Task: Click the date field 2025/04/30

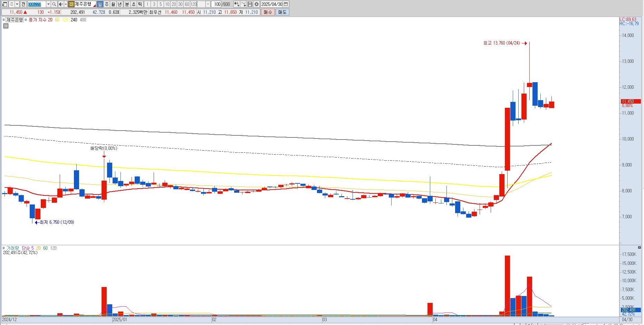Action: [x=271, y=4]
